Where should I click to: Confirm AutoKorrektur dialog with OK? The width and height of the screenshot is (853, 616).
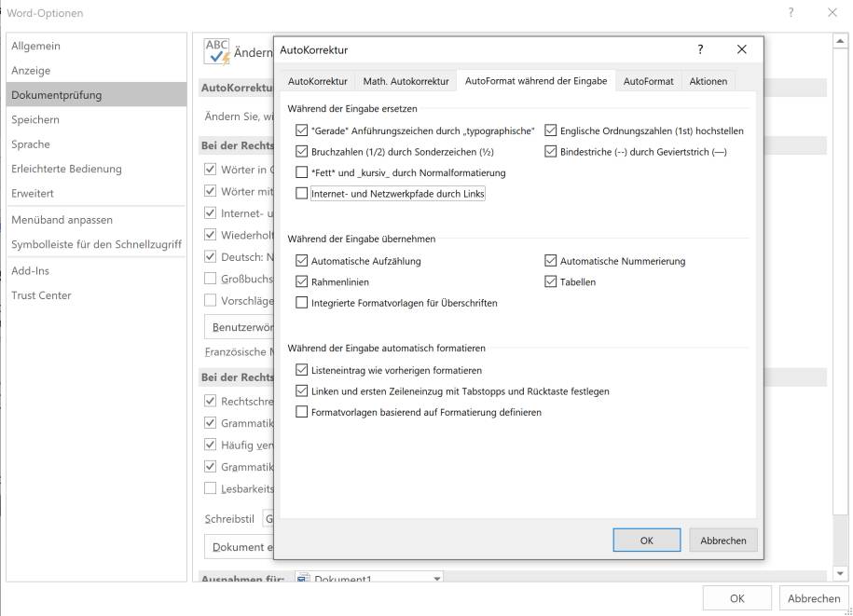646,540
